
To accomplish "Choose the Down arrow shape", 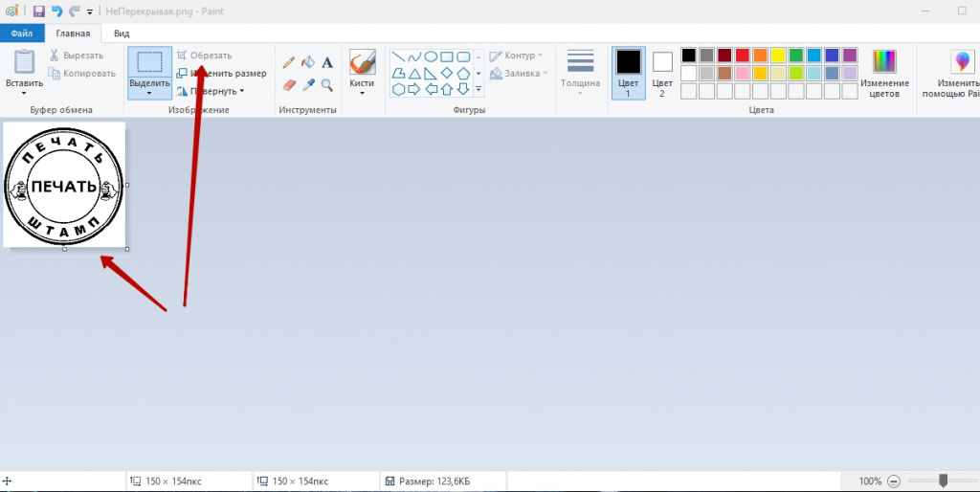I will coord(463,89).
